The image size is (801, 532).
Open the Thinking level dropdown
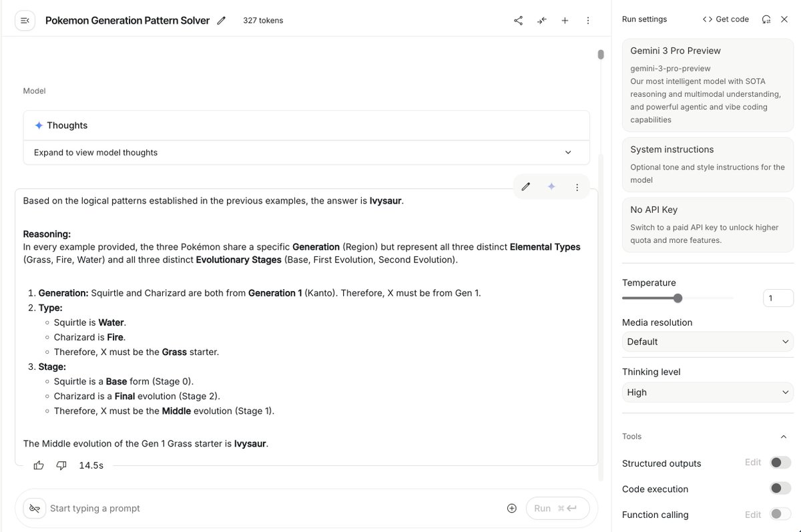click(708, 392)
